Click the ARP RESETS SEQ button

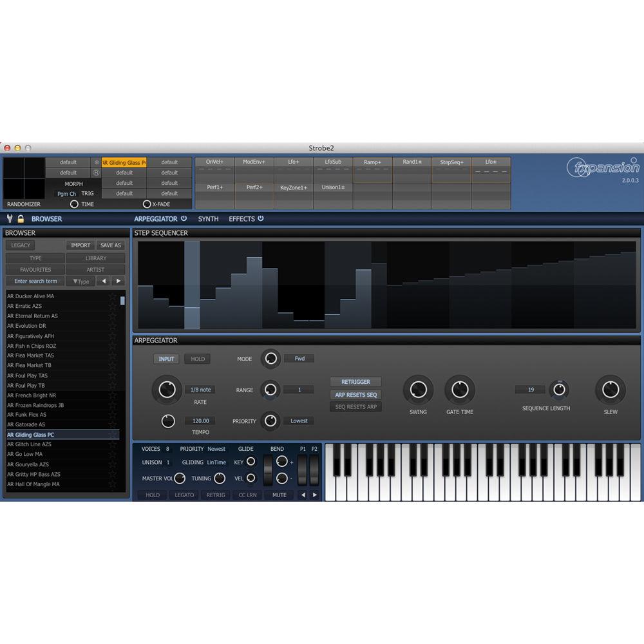pyautogui.click(x=356, y=395)
